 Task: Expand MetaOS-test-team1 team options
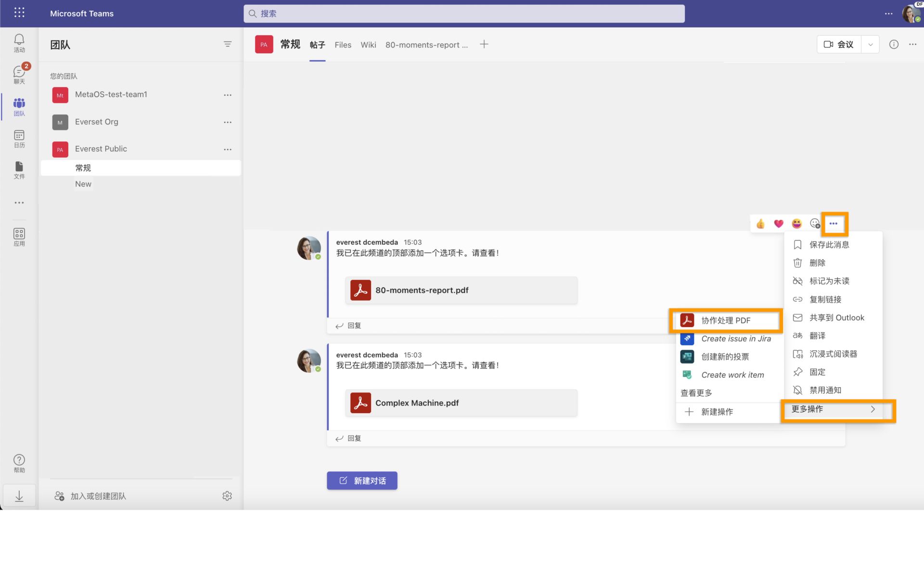tap(227, 94)
